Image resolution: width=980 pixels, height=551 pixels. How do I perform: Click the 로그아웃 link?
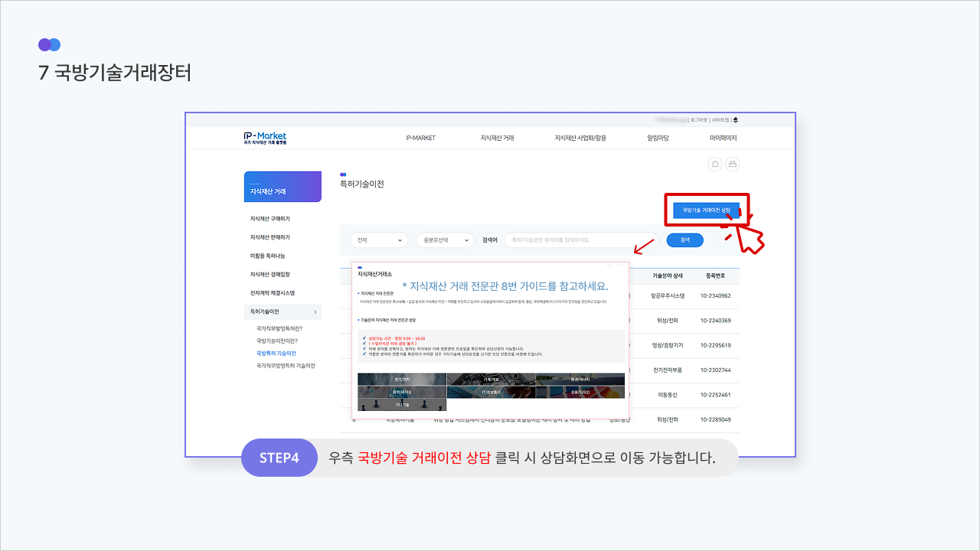(x=698, y=120)
